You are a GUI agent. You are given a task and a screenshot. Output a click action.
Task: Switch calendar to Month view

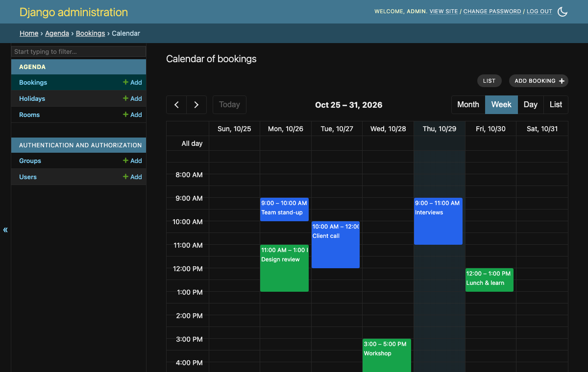tap(468, 105)
